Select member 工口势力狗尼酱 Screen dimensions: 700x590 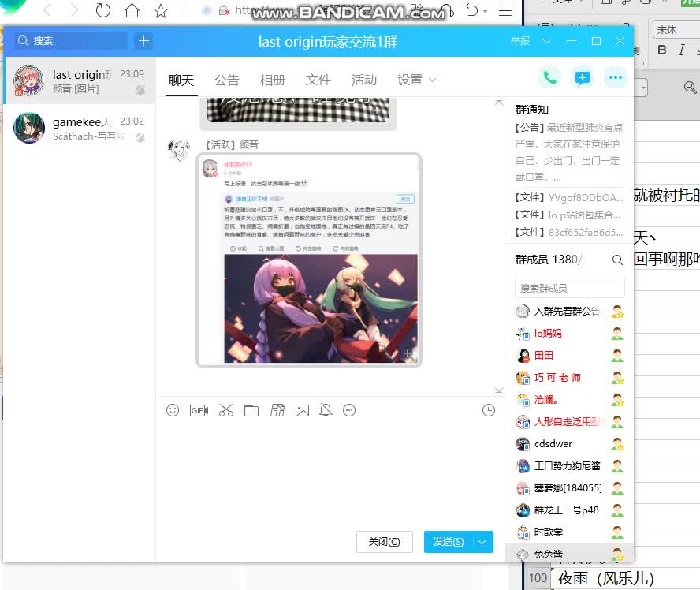[570, 466]
